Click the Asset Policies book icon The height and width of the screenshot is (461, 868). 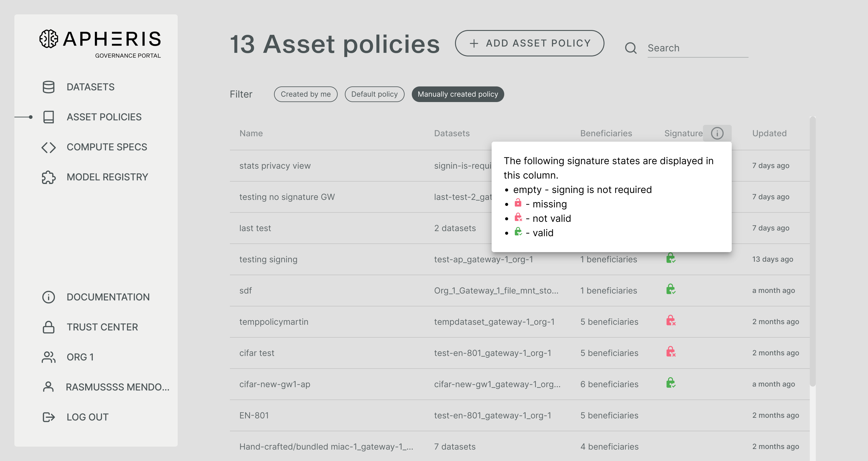coord(49,116)
